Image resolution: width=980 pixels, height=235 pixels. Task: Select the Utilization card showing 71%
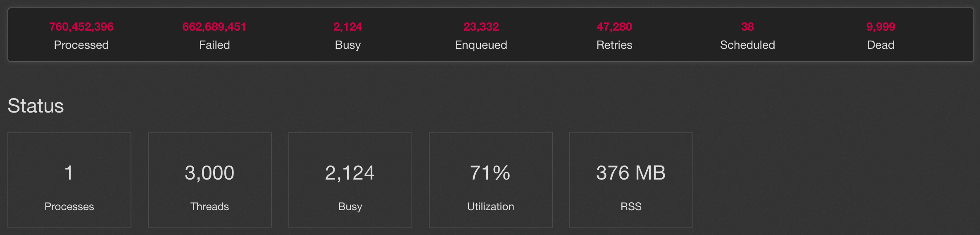(x=491, y=180)
